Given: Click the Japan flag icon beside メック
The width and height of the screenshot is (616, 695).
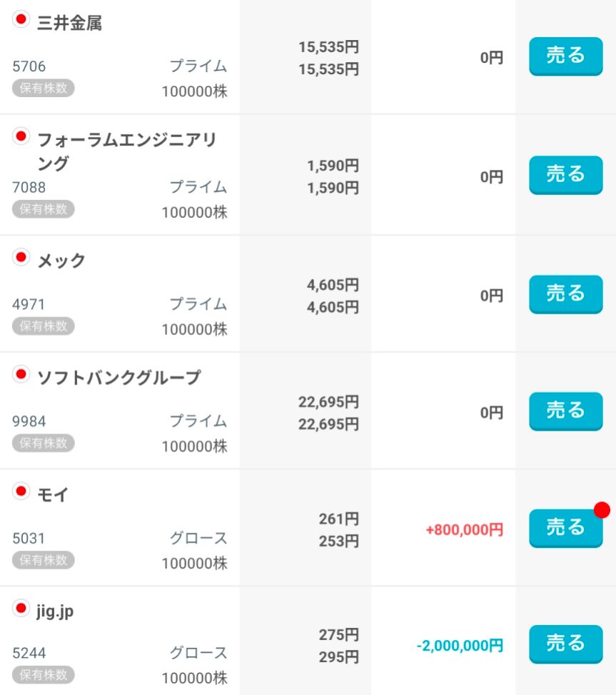Looking at the screenshot, I should [x=21, y=257].
